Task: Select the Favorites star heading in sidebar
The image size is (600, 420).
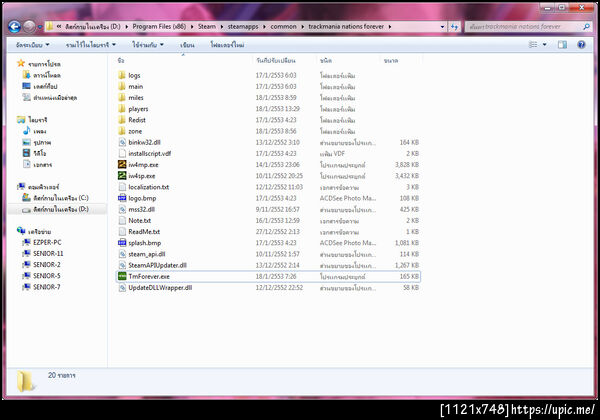Action: (39, 63)
